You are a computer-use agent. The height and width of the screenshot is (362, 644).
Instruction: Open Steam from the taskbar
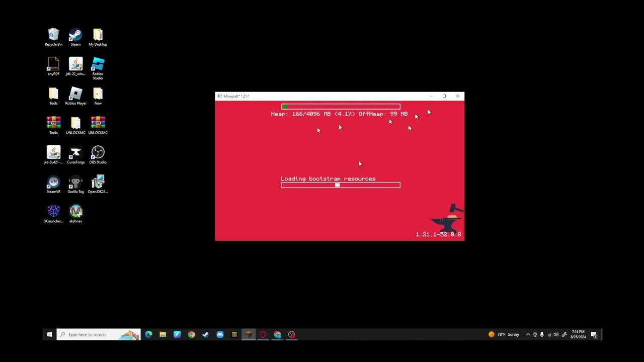(205, 334)
